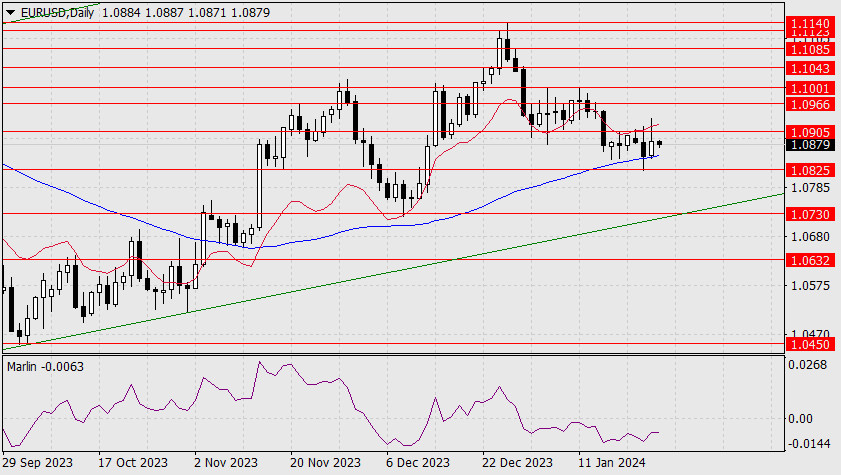Select the 1.0825 red price level label

click(810, 170)
